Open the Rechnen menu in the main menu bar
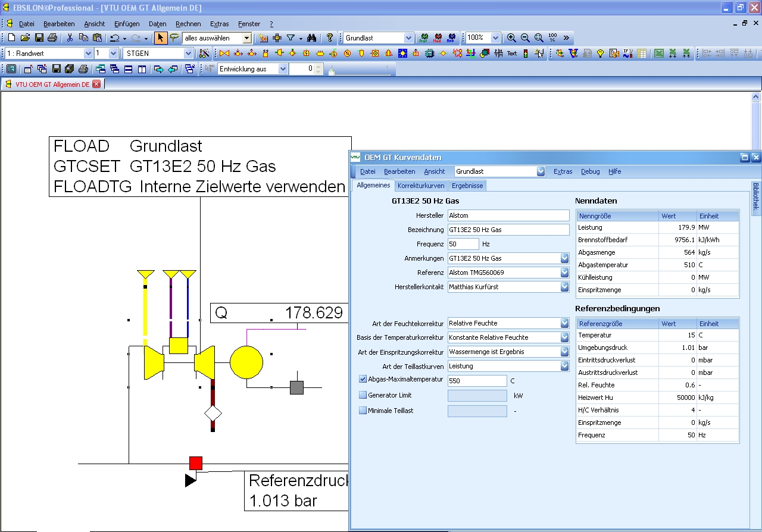 coord(188,24)
